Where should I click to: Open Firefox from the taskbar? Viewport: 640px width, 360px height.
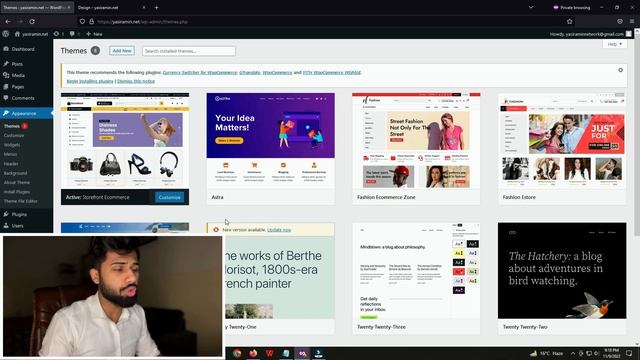253,353
